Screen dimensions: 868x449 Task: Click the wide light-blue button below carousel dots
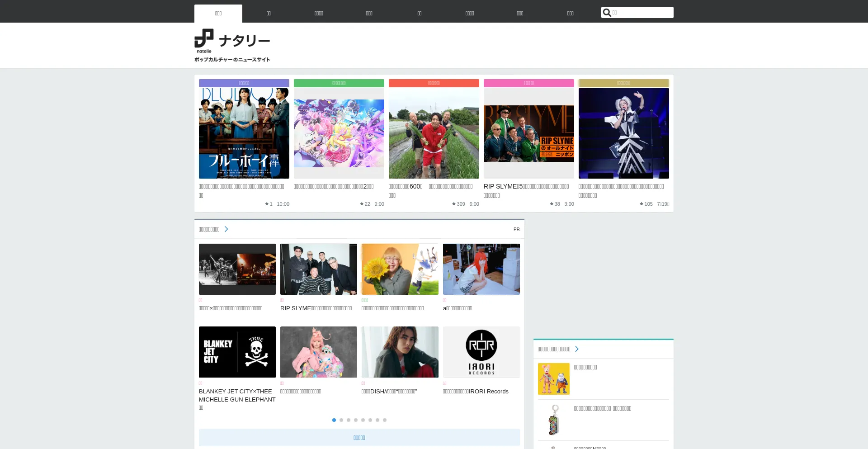pyautogui.click(x=359, y=438)
